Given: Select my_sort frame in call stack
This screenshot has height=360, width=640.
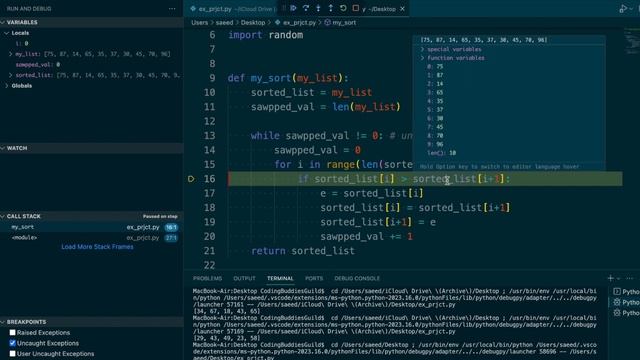Looking at the screenshot, I should pyautogui.click(x=91, y=227).
